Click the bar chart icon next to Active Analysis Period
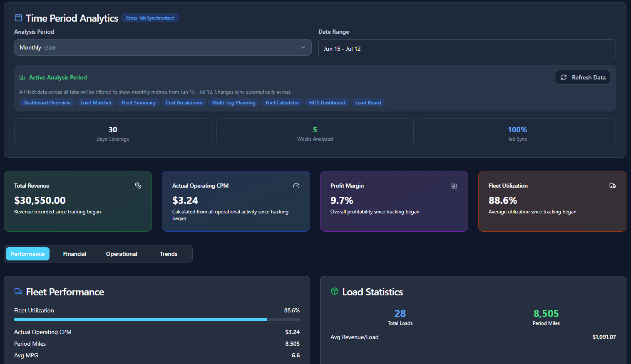The height and width of the screenshot is (364, 631). 22,77
